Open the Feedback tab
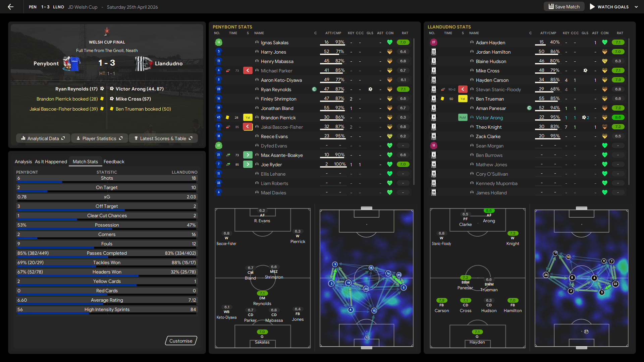 (114, 162)
